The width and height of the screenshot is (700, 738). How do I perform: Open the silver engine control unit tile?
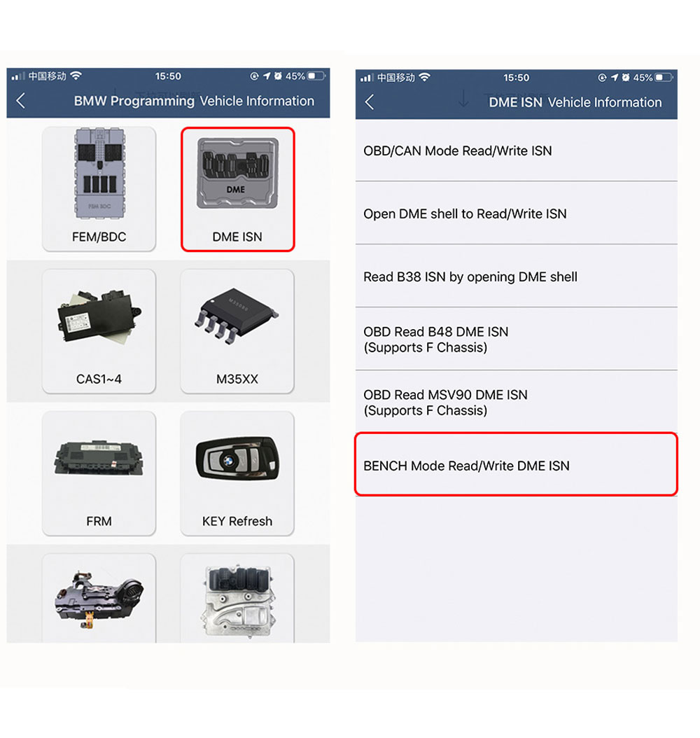click(x=237, y=598)
